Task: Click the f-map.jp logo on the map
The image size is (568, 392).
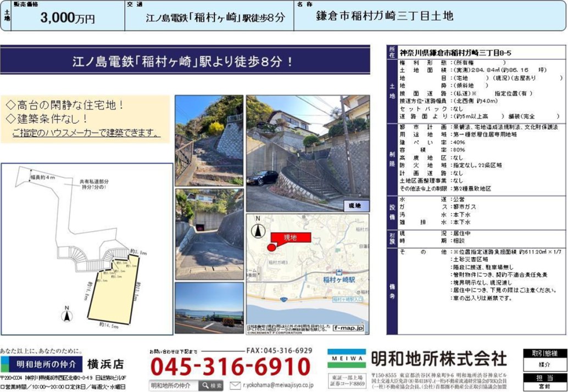Action: 348,328
